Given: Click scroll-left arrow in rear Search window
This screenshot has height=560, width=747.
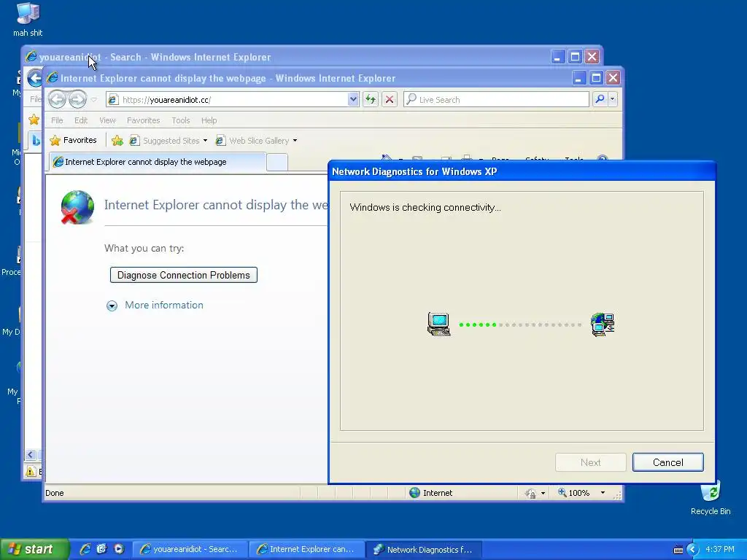Looking at the screenshot, I should tap(30, 454).
